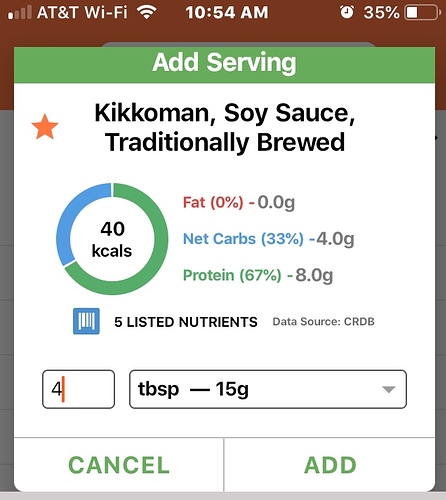Tap the Data Source: CRDB text
446x500 pixels.
click(323, 322)
